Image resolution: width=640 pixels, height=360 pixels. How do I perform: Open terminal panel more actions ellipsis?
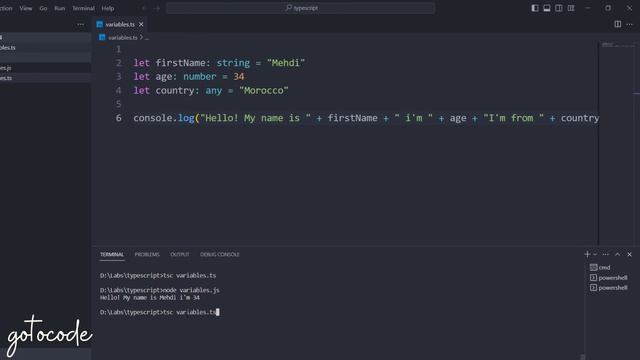pos(605,254)
